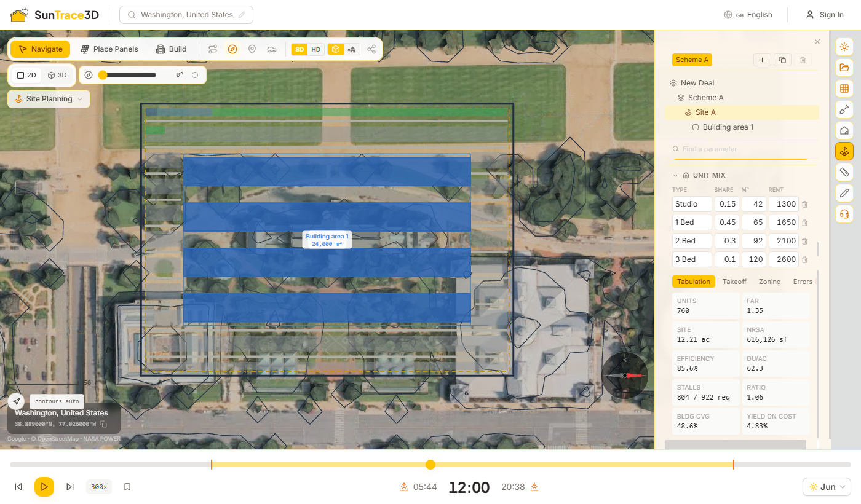Open the ruler measure tool in sidebar
The height and width of the screenshot is (504, 861).
(844, 172)
